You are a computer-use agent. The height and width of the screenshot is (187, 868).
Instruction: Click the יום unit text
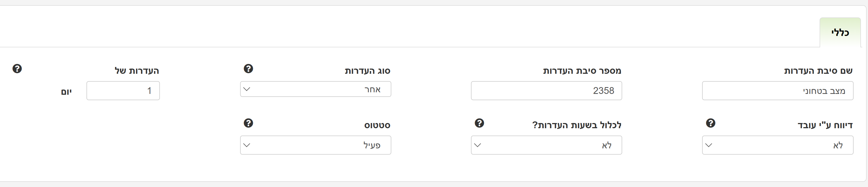point(66,92)
